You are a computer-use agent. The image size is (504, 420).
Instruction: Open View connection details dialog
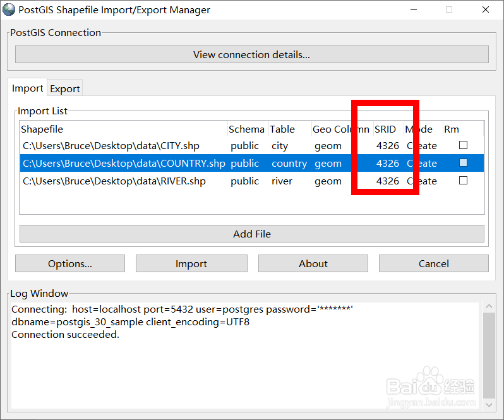(251, 54)
